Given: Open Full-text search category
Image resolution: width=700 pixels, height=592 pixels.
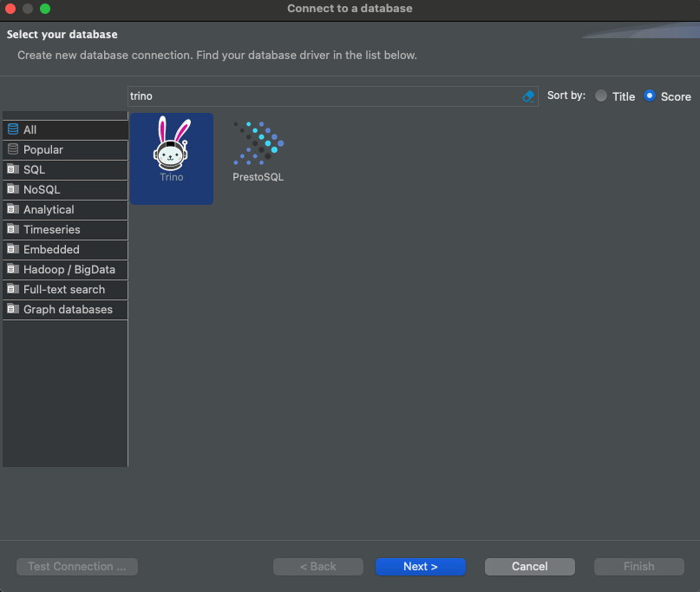Looking at the screenshot, I should coord(65,290).
